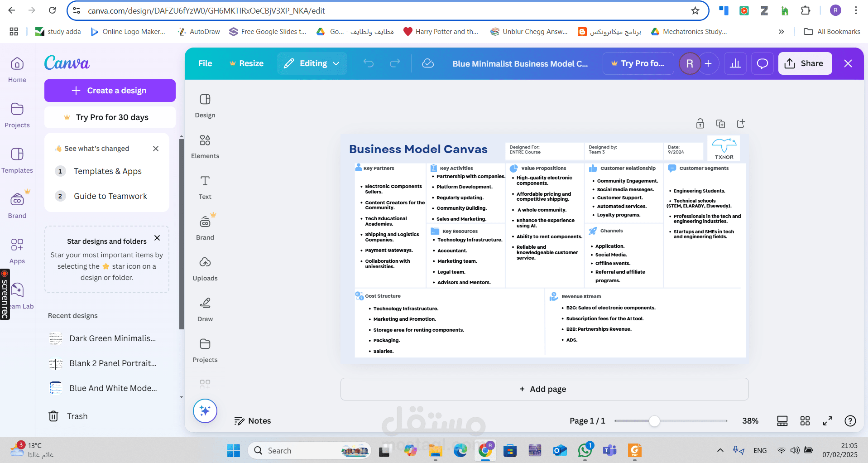Click the Magic assistant sparkle button
The height and width of the screenshot is (463, 868).
click(205, 411)
